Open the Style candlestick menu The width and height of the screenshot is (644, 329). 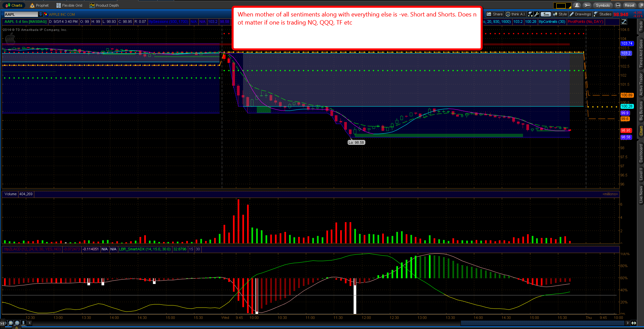click(560, 14)
